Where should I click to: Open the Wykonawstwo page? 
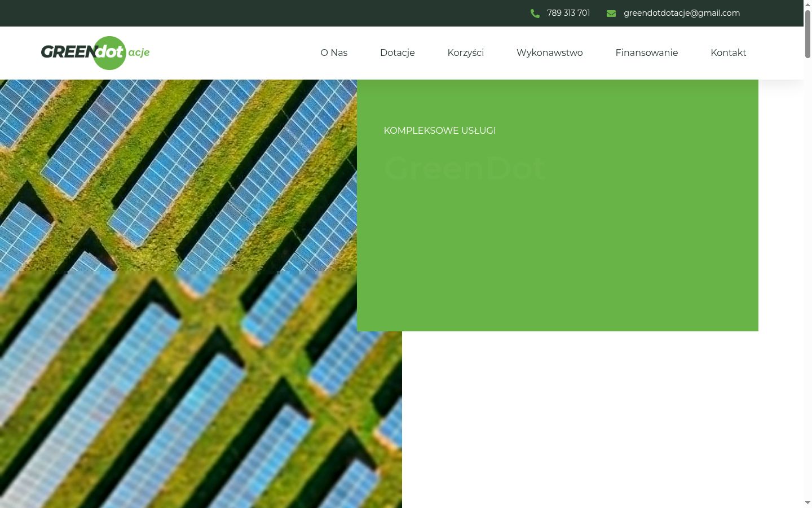click(550, 52)
